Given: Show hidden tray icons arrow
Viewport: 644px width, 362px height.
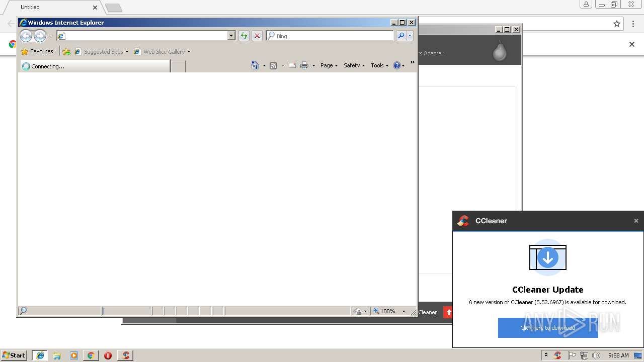Looking at the screenshot, I should click(546, 355).
